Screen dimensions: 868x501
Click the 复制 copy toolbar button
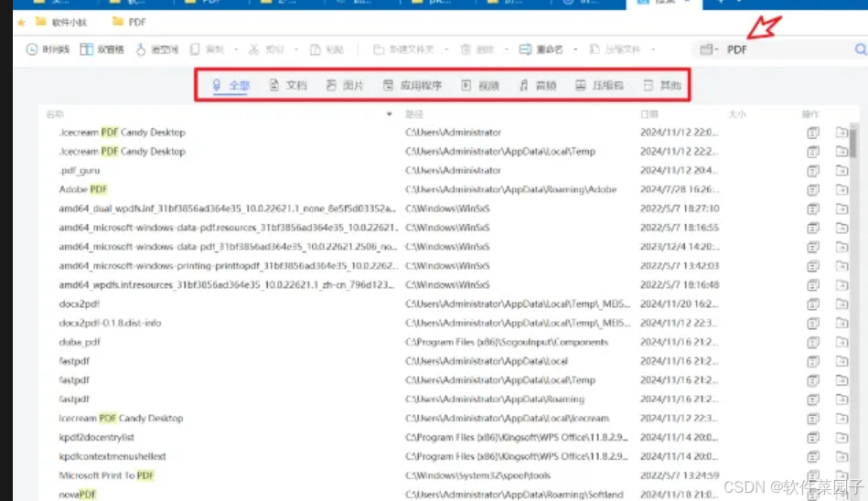point(207,49)
